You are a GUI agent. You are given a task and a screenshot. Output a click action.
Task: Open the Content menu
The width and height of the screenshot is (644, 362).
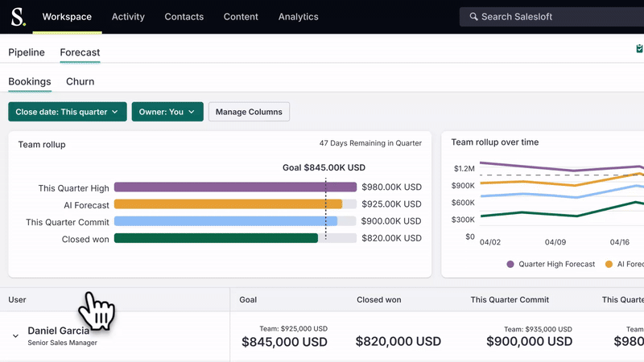pyautogui.click(x=241, y=17)
